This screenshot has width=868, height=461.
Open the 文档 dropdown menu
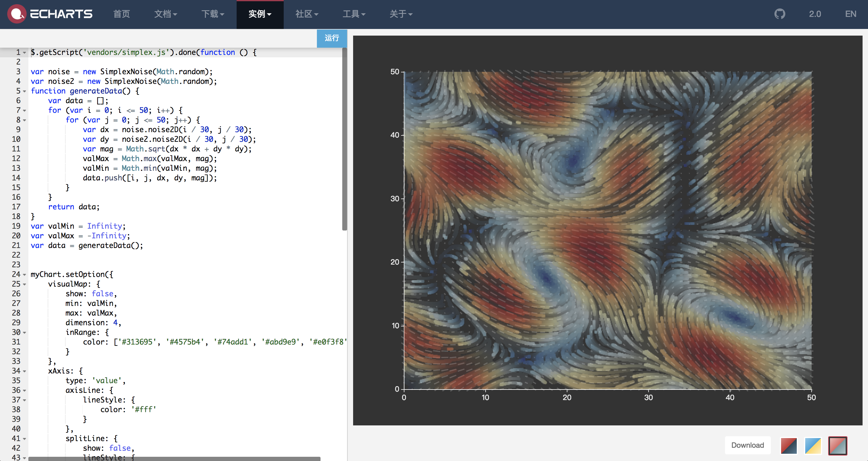click(x=165, y=14)
